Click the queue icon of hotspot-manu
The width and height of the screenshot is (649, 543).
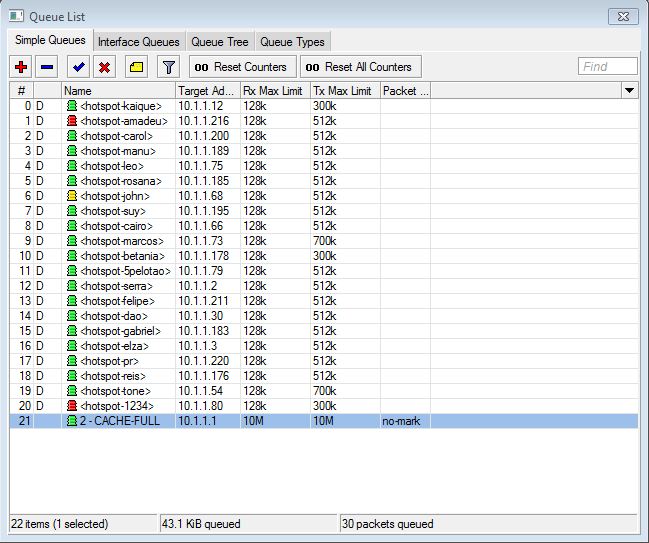pyautogui.click(x=72, y=151)
